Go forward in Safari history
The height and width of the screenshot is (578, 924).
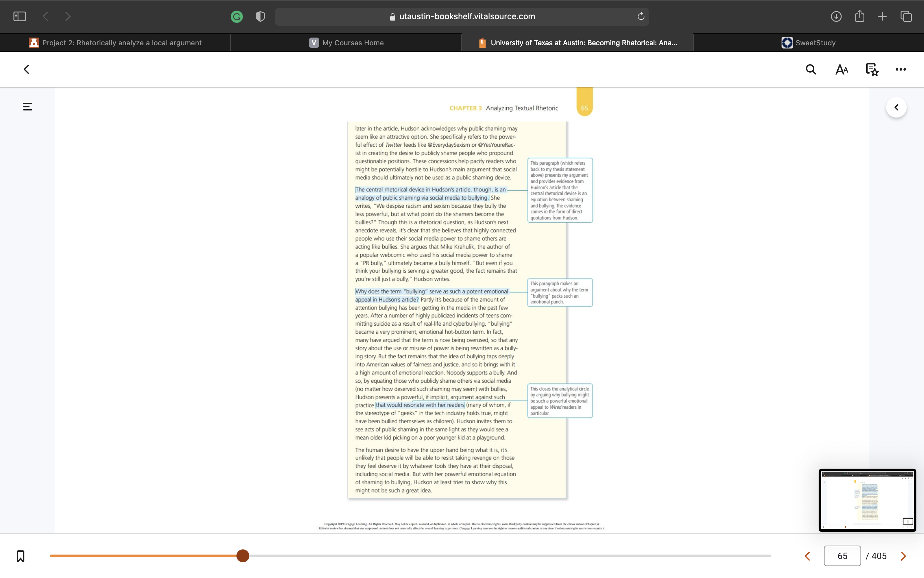(68, 16)
